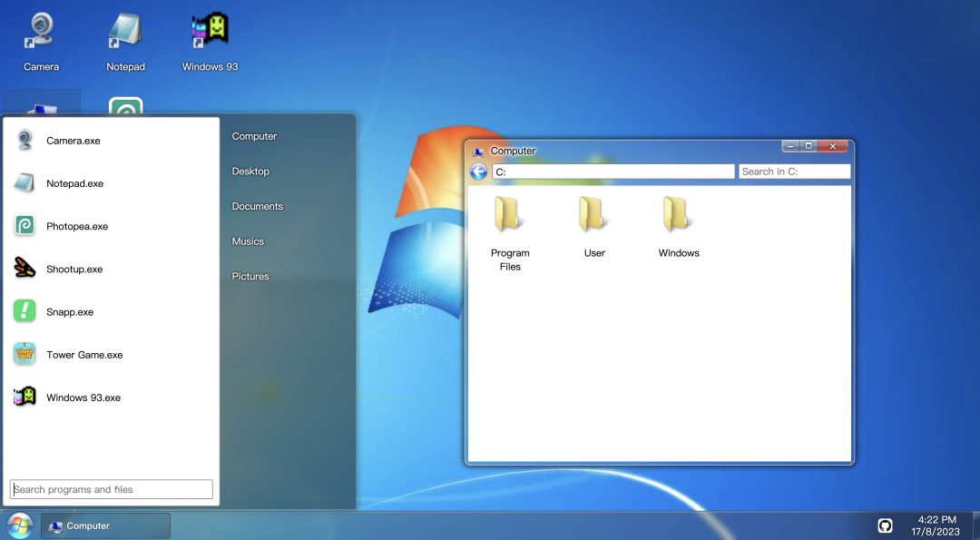This screenshot has height=540, width=980.
Task: Open Documents from the Start menu right pane
Action: pyautogui.click(x=258, y=206)
